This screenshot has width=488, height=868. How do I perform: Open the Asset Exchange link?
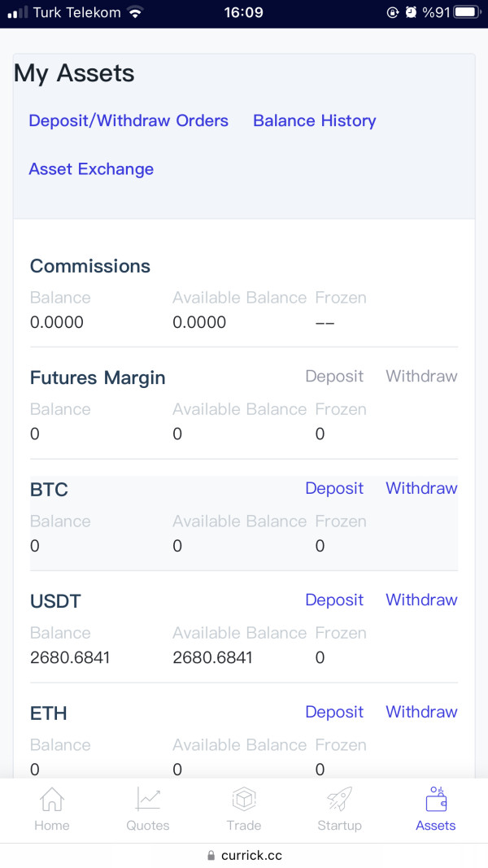pos(91,169)
